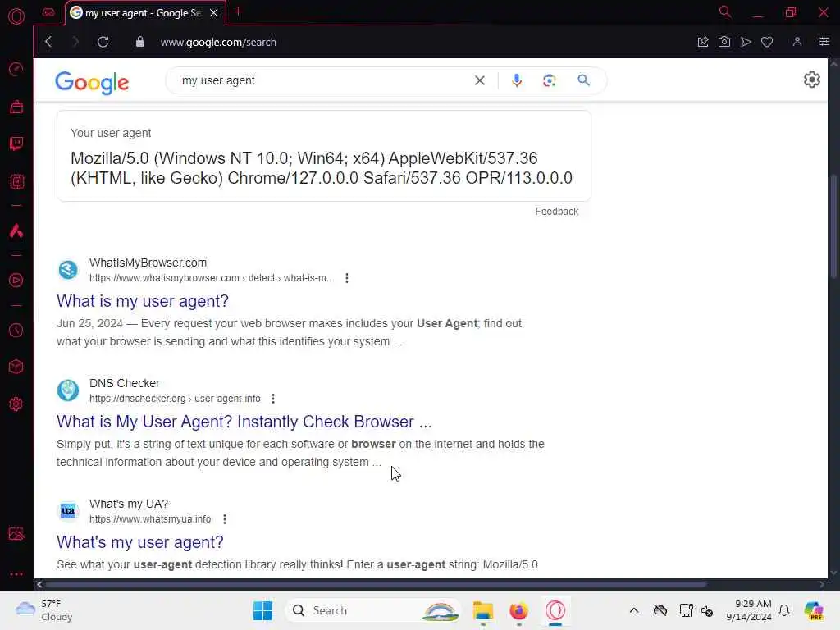Click the Feedback link
Viewport: 840px width, 630px height.
point(556,212)
